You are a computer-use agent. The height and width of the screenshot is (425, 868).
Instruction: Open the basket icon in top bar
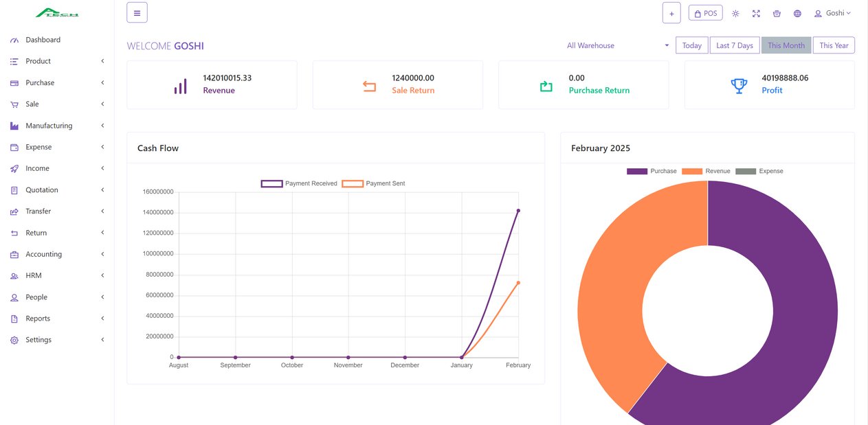click(x=777, y=13)
